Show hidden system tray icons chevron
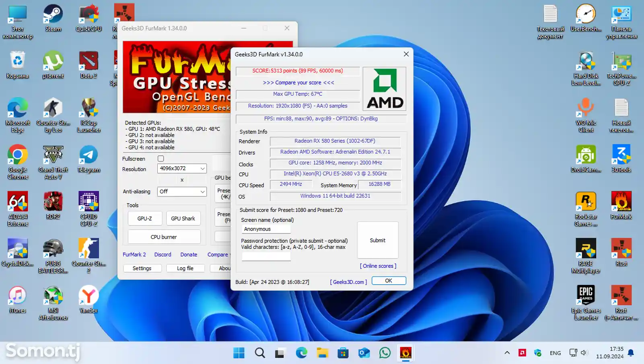The height and width of the screenshot is (364, 644). 507,353
